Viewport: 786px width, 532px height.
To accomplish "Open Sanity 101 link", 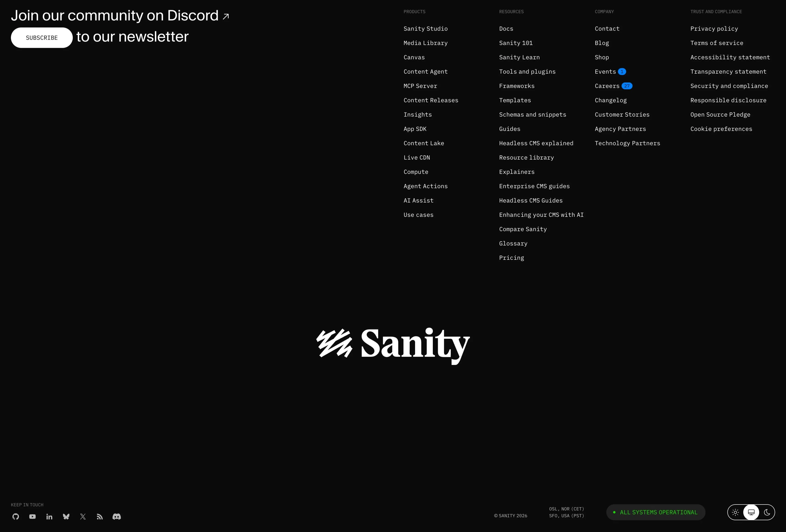I will (516, 43).
